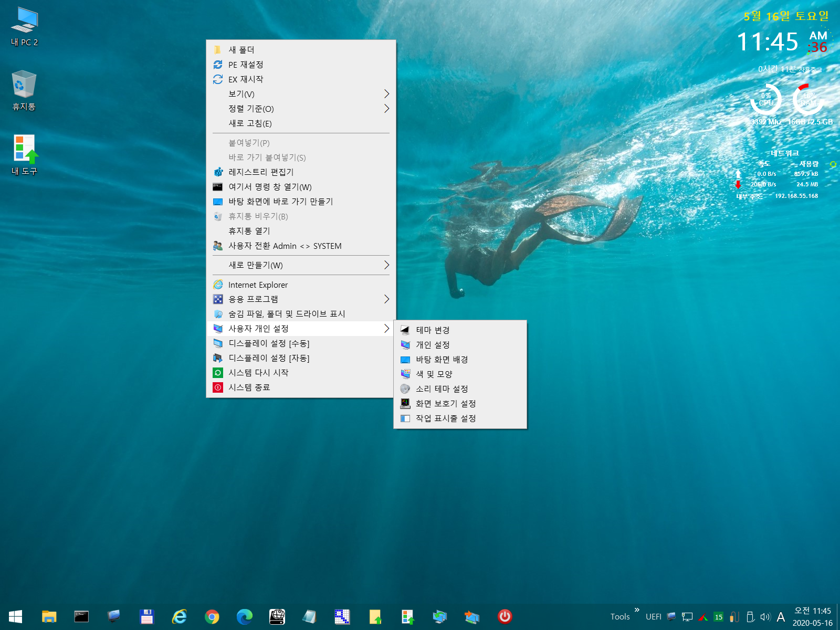Click the USB safely remove tray icon
Screen dimensions: 840x630
pos(750,617)
